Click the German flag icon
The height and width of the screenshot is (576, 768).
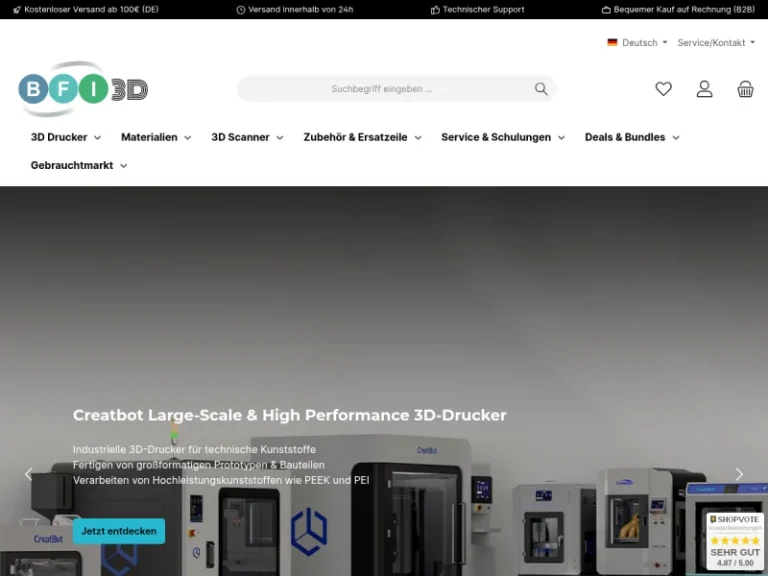[612, 43]
